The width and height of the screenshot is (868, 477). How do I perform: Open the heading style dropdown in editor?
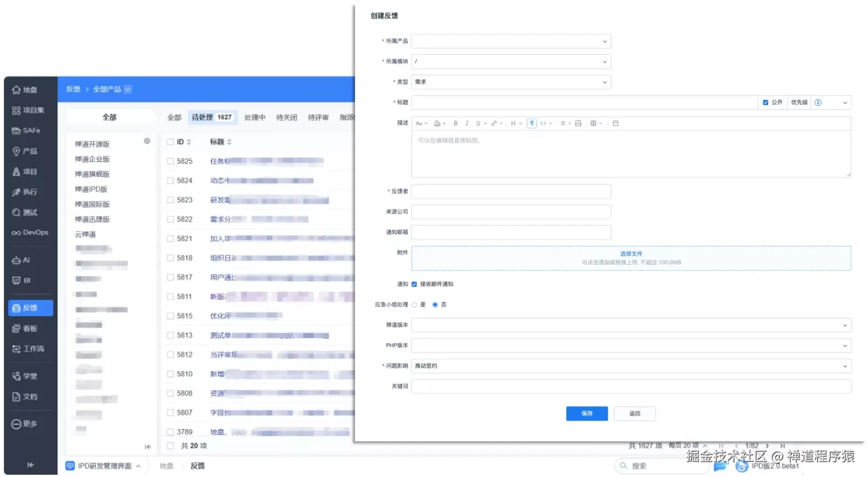tap(516, 124)
